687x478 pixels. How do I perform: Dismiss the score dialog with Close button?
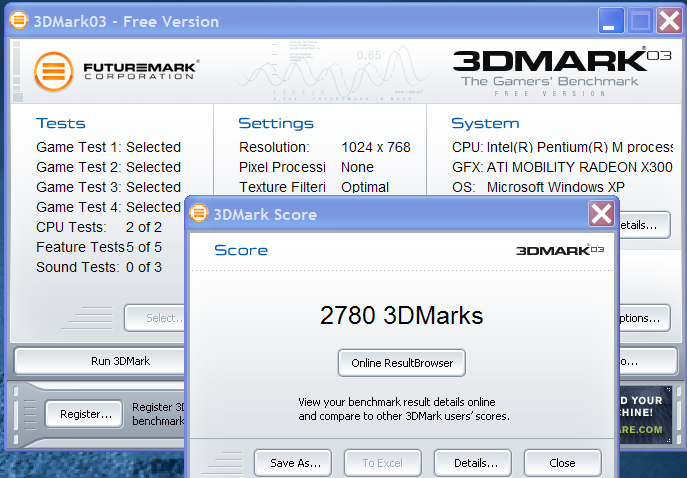pyautogui.click(x=563, y=463)
